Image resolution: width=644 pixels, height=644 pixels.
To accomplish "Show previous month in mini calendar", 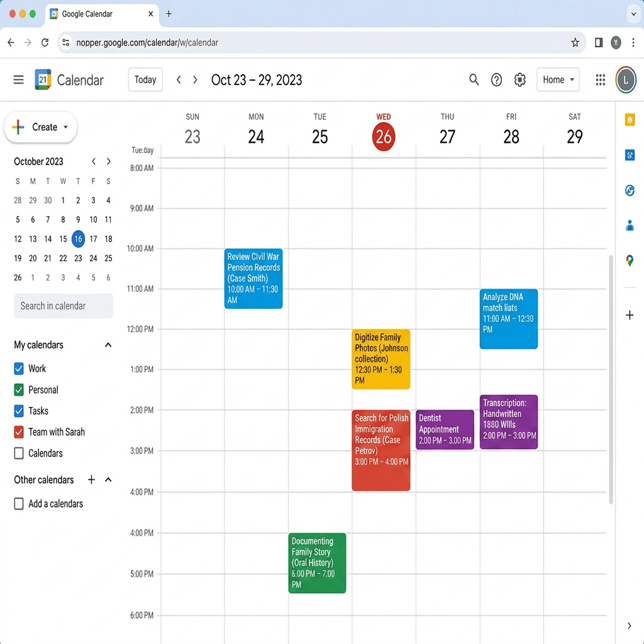I will pyautogui.click(x=94, y=162).
